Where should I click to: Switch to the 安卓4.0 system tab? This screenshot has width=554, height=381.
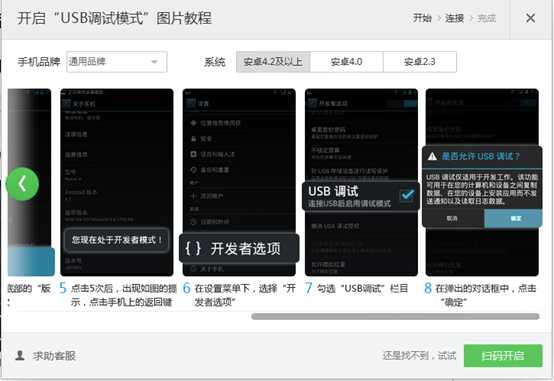[x=347, y=62]
